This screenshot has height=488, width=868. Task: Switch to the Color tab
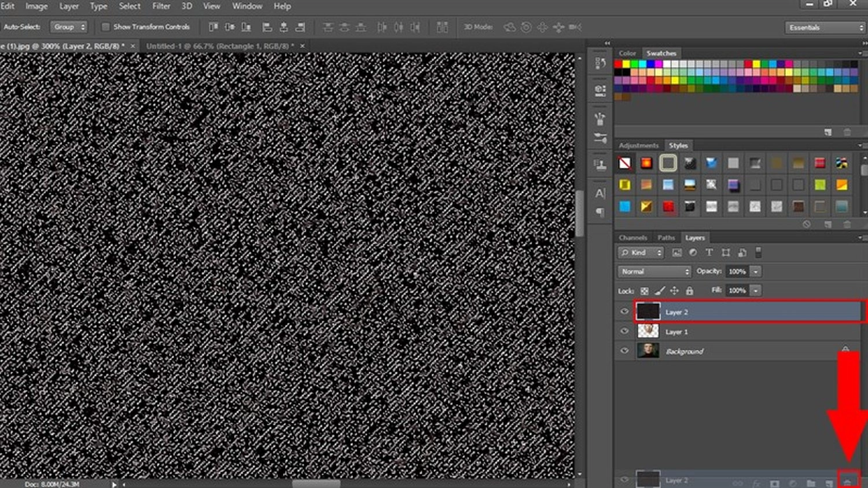(x=627, y=53)
